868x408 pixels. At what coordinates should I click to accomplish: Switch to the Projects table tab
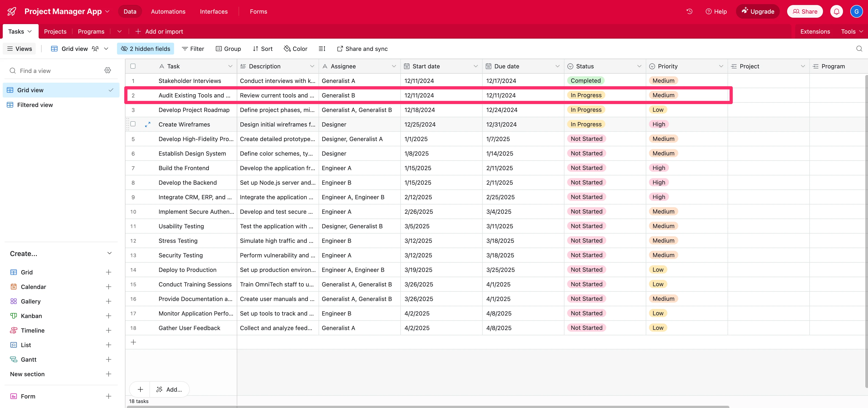[55, 31]
